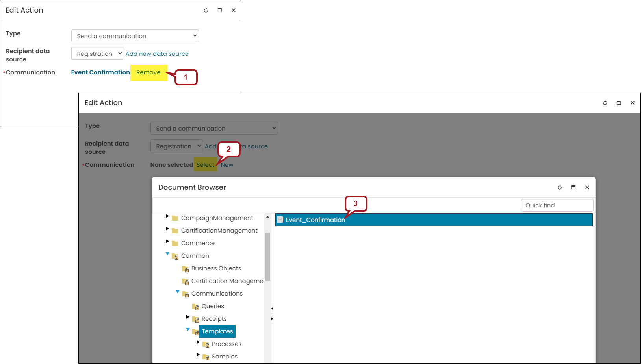Click the locked Common folder icon
642x364 pixels.
[x=175, y=256]
